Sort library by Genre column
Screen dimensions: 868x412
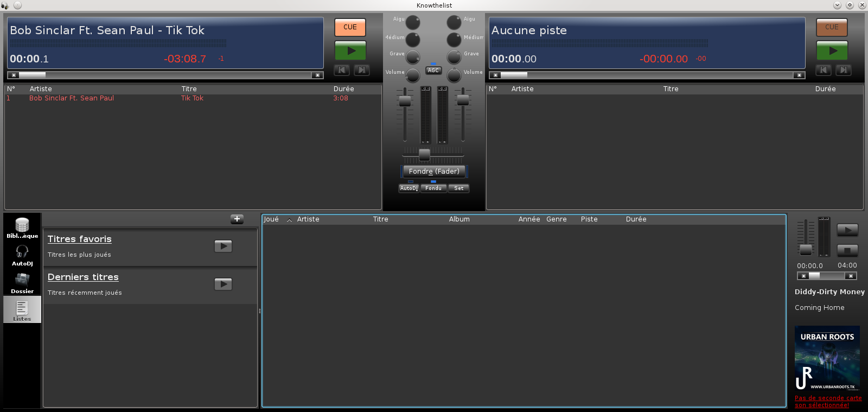click(561, 219)
